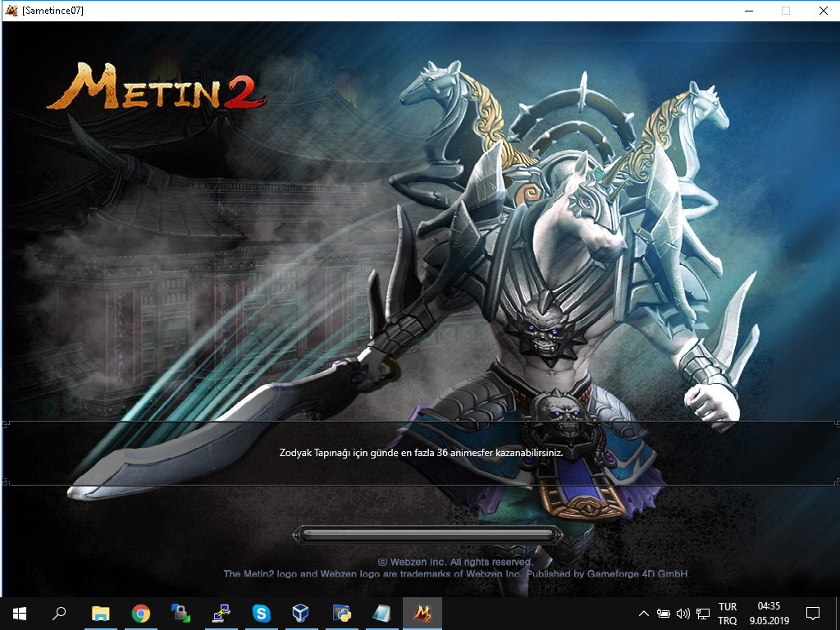This screenshot has height=630, width=840.
Task: Open File Explorer from the taskbar
Action: pos(100,614)
